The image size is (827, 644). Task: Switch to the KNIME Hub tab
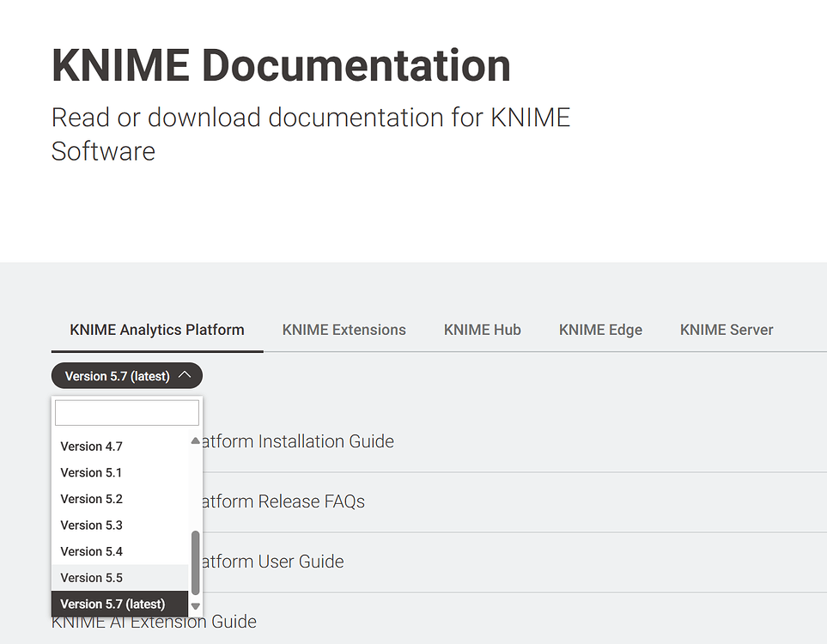482,330
